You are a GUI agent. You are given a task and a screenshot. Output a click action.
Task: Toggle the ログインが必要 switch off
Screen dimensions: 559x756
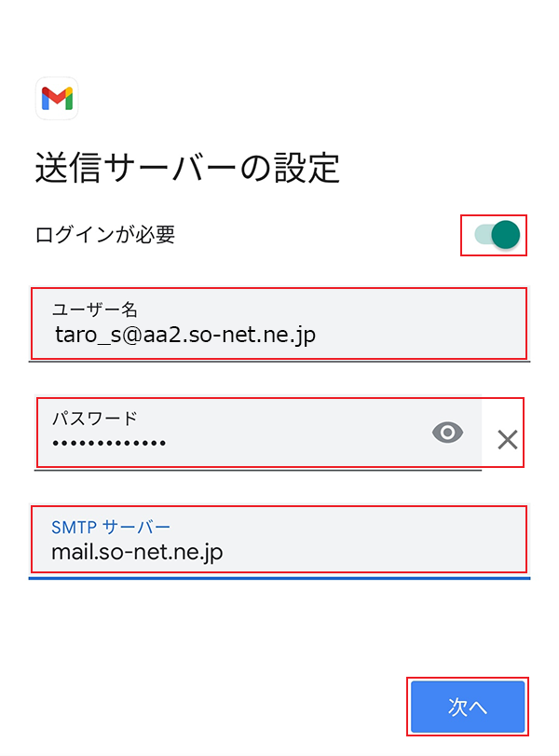[495, 235]
